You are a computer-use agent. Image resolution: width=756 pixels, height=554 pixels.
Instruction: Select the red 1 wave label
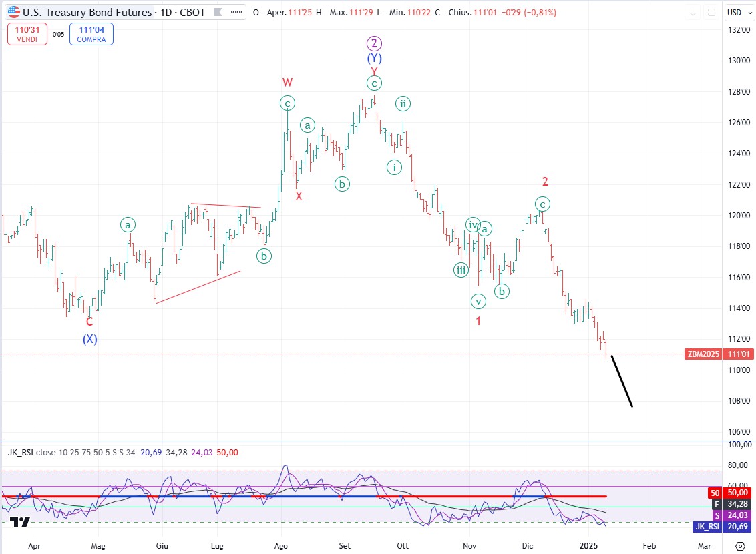(x=478, y=321)
